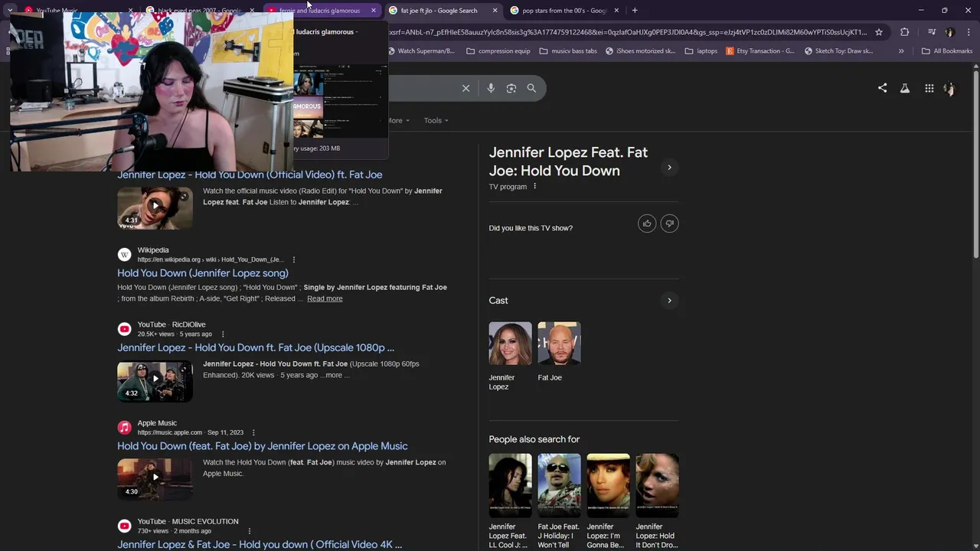Open Fat Joe Feat. J Holiday suggestion

[559, 501]
